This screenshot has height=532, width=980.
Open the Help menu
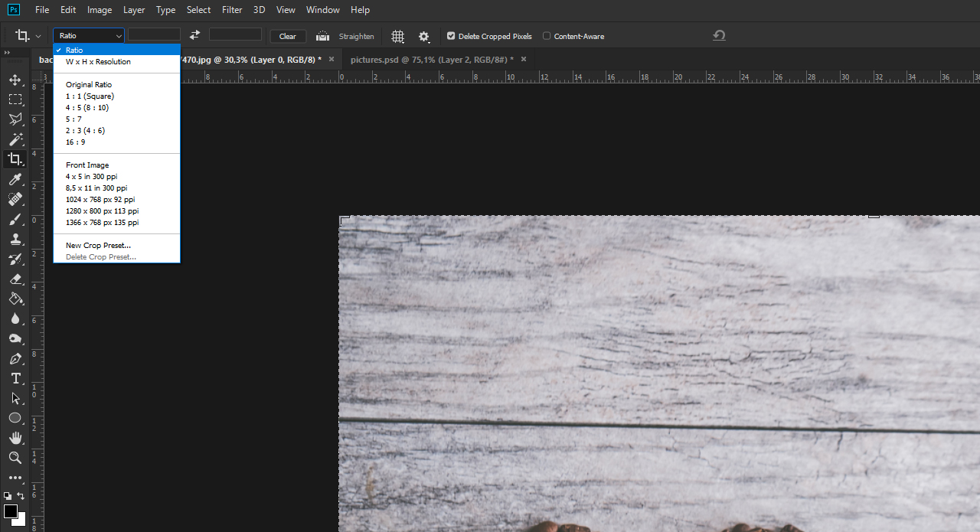pos(360,10)
